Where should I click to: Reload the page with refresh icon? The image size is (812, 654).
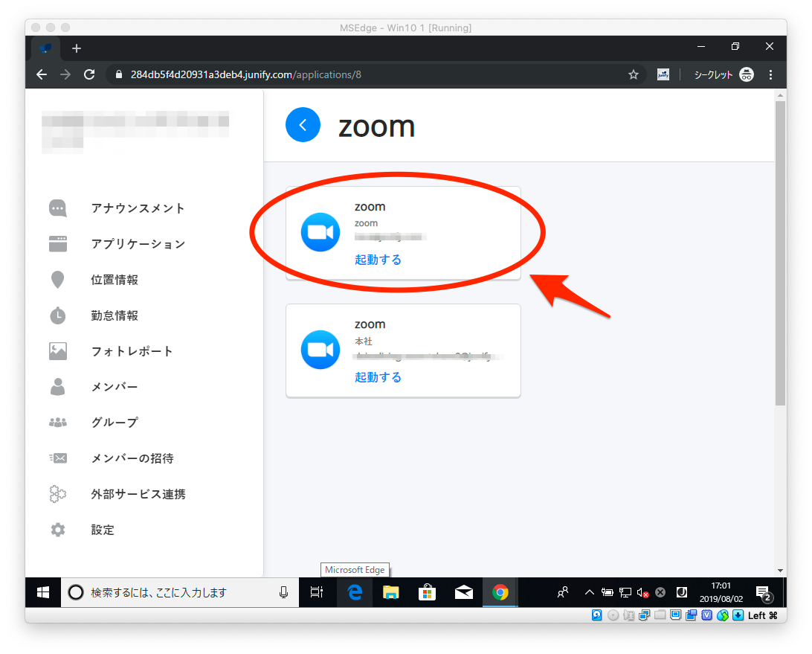89,74
